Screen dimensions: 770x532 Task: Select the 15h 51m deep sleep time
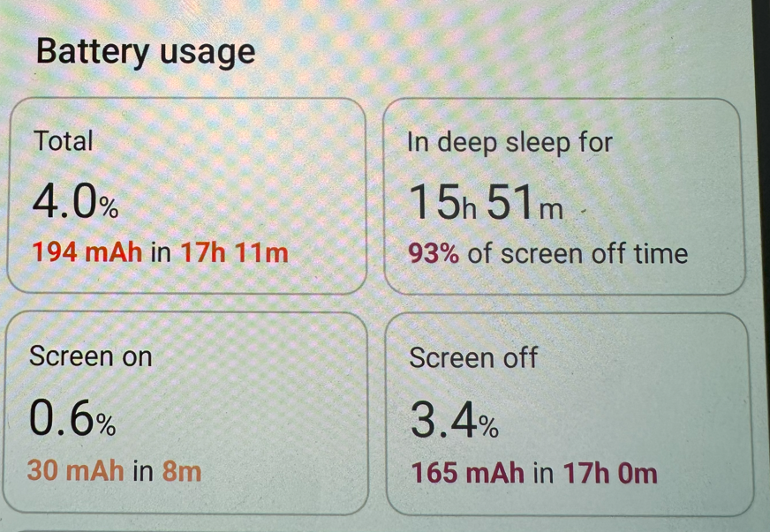click(486, 204)
